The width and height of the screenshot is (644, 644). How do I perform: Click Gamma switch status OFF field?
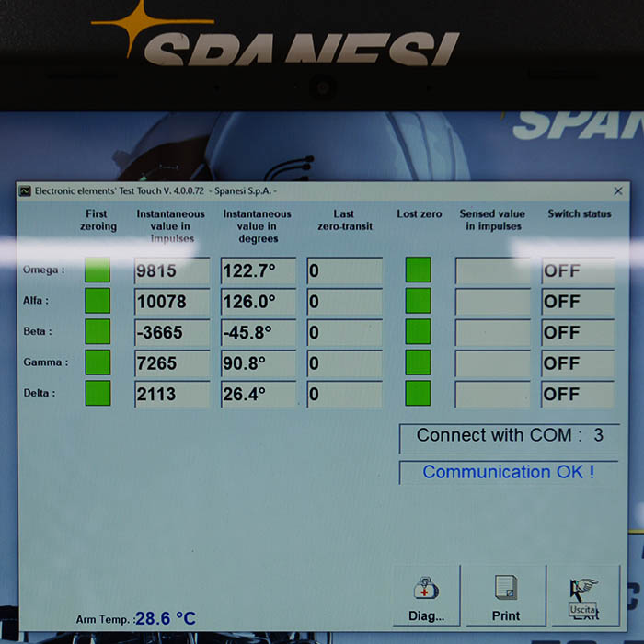578,363
